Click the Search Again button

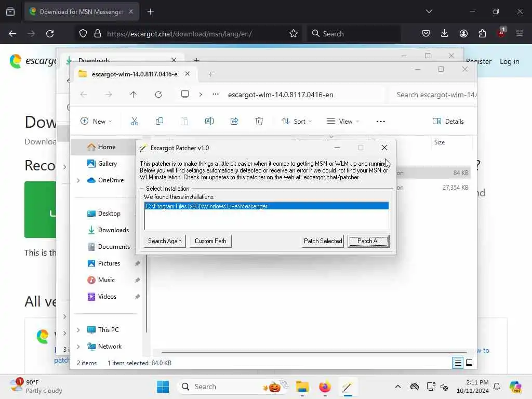pyautogui.click(x=165, y=241)
